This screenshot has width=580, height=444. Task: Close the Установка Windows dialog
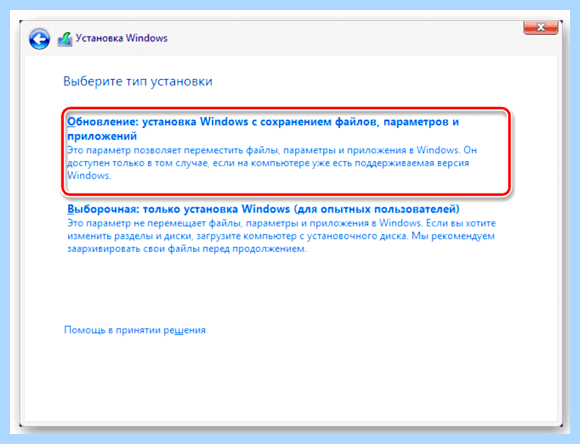(x=540, y=28)
